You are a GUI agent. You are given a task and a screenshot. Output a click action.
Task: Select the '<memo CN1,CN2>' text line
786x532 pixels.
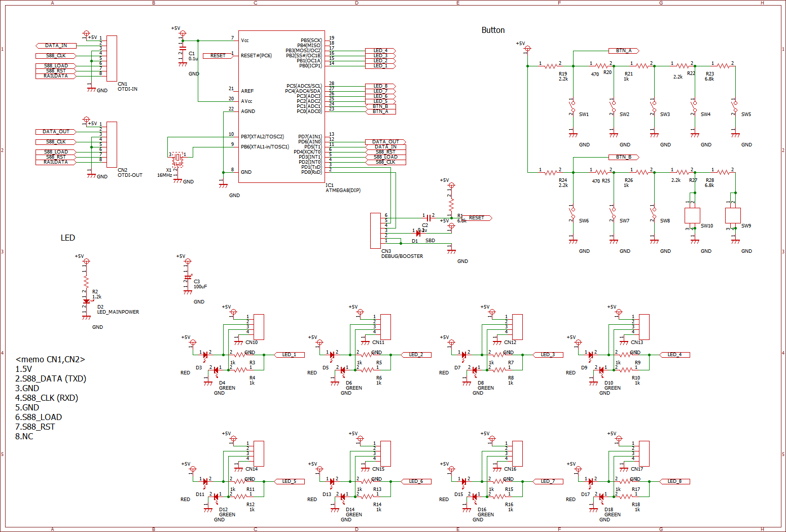50,359
